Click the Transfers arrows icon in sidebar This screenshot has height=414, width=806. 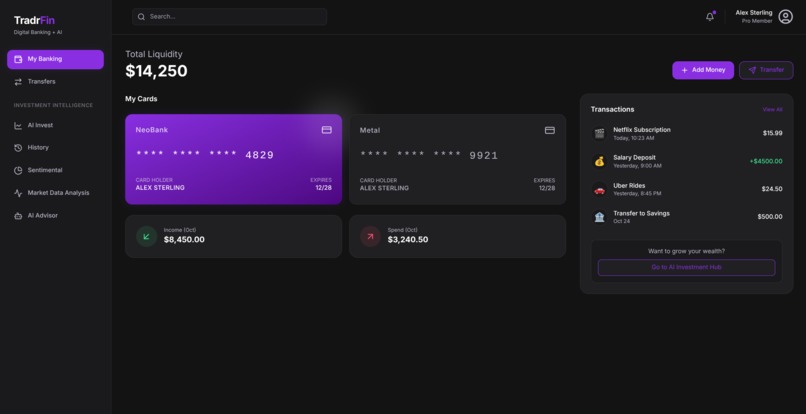click(x=18, y=82)
